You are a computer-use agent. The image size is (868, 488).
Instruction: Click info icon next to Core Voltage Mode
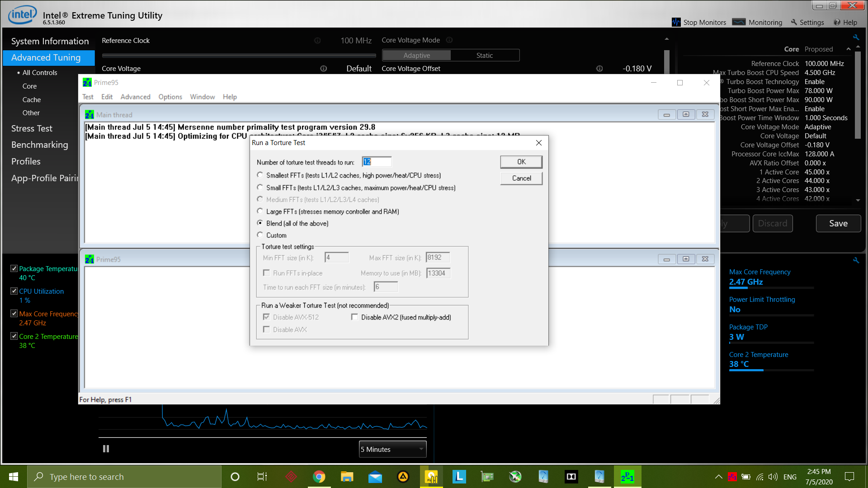[449, 40]
